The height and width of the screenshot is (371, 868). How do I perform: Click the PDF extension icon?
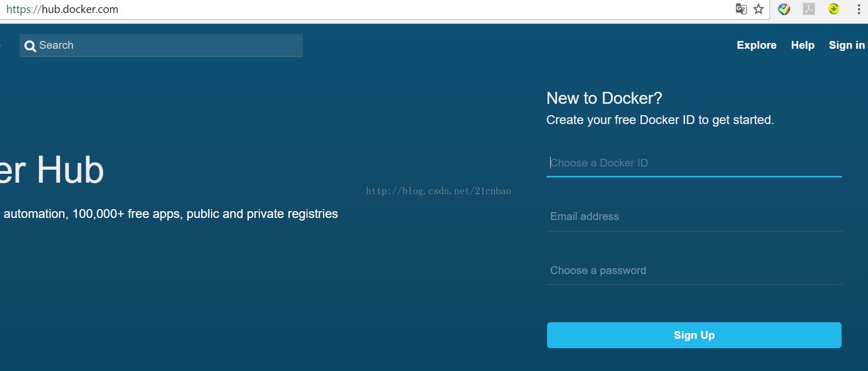pyautogui.click(x=809, y=9)
